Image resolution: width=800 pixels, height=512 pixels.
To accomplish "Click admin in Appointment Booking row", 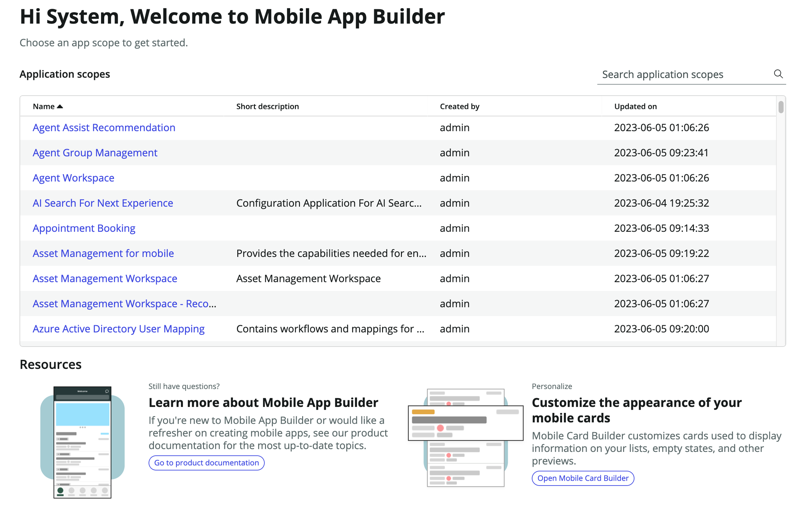I will pos(455,228).
